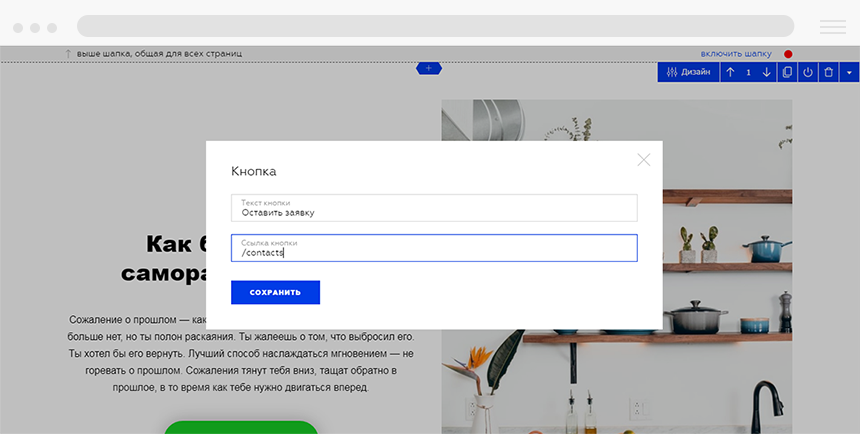Click the block position number 1
The height and width of the screenshot is (434, 860).
click(x=748, y=72)
